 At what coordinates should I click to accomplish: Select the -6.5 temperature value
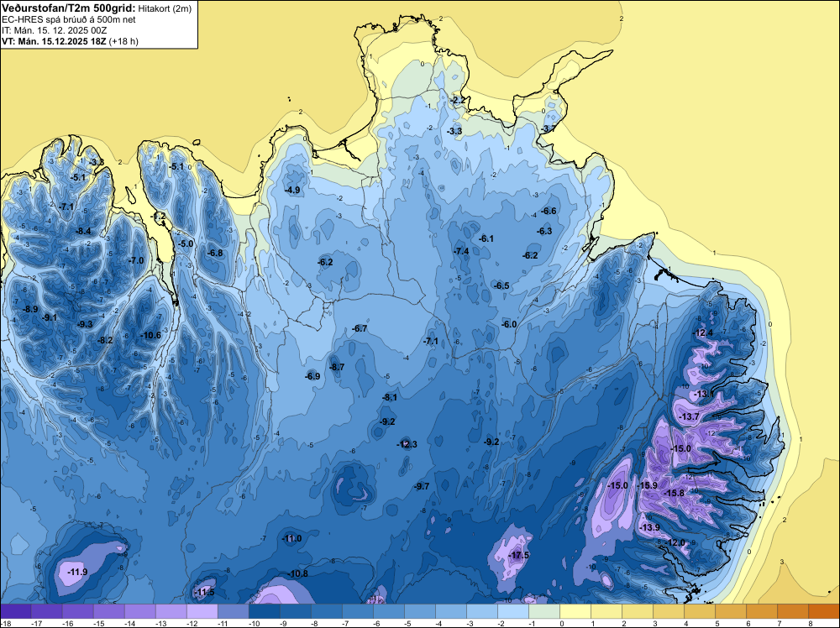(x=501, y=286)
